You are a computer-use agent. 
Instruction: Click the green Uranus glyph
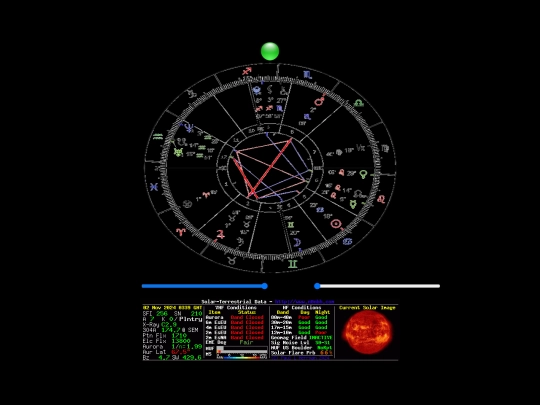[178, 152]
